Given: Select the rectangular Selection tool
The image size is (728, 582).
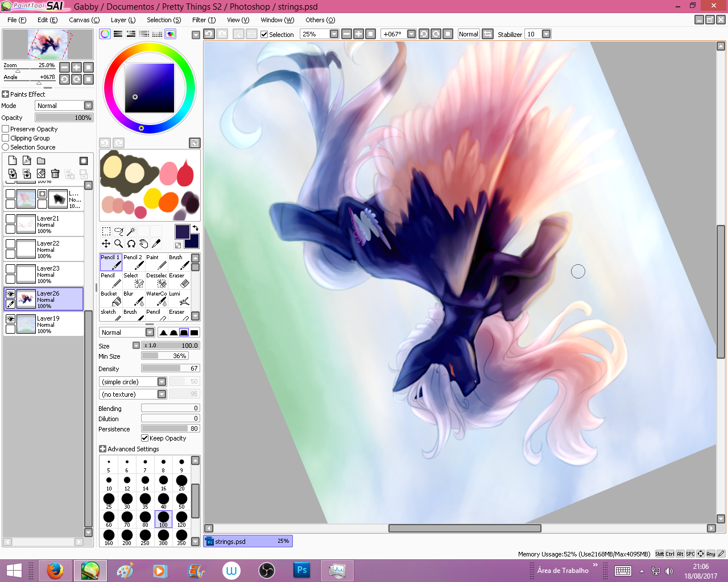Looking at the screenshot, I should [106, 231].
